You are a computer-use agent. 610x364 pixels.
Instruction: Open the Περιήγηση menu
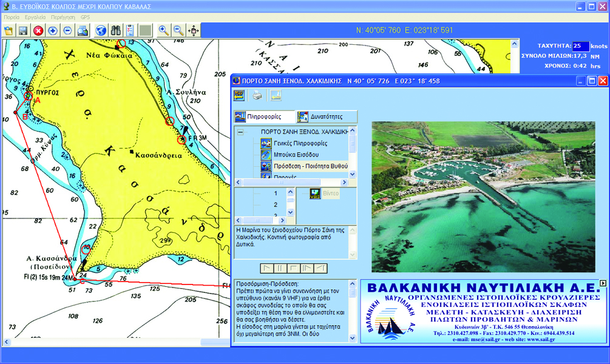click(63, 17)
